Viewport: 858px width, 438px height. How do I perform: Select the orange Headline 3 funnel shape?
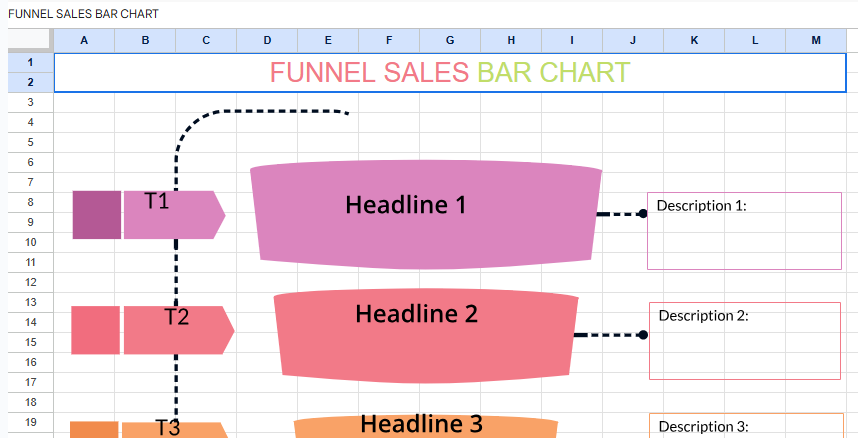[x=425, y=427]
